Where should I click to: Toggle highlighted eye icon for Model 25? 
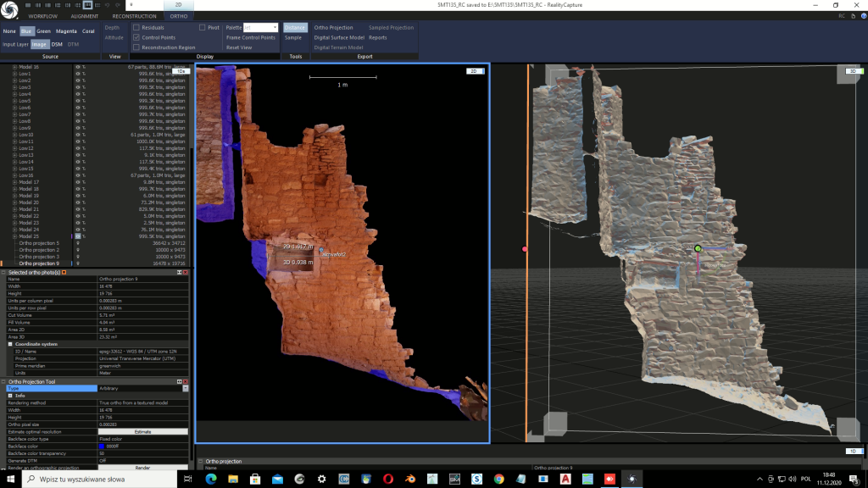pyautogui.click(x=77, y=236)
